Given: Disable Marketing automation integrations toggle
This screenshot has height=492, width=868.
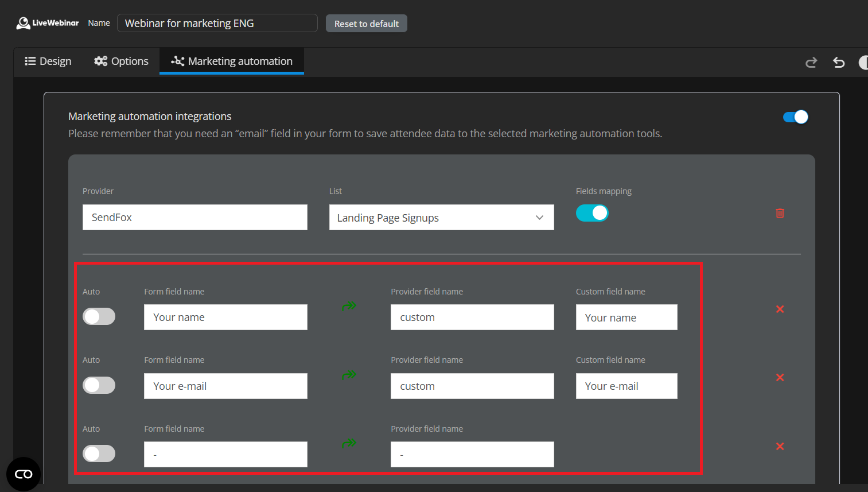Looking at the screenshot, I should click(x=795, y=117).
